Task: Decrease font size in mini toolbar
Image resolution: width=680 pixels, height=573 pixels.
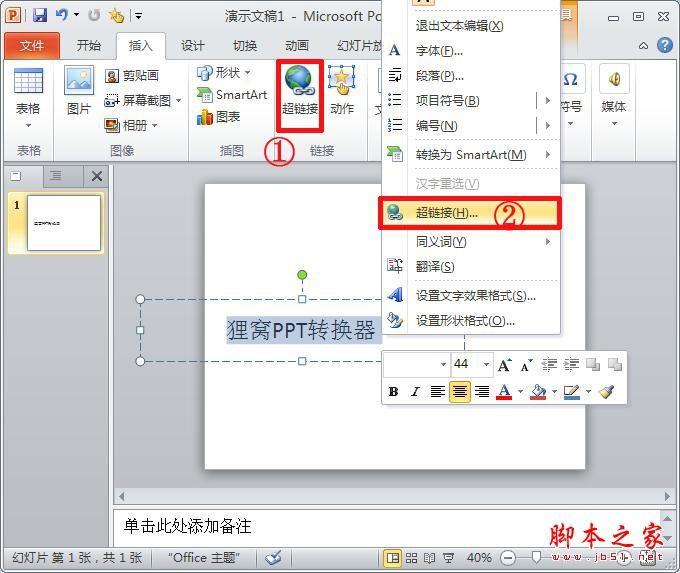Action: (x=526, y=365)
